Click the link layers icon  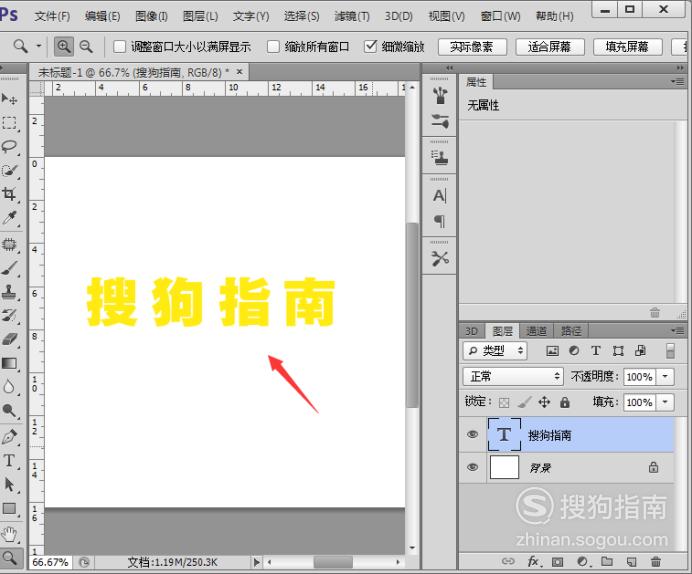(x=508, y=561)
